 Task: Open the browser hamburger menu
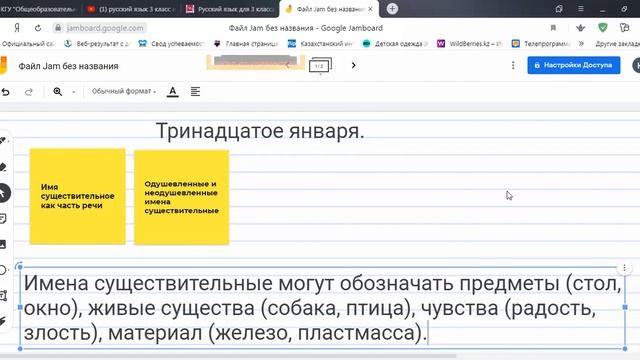tap(581, 9)
